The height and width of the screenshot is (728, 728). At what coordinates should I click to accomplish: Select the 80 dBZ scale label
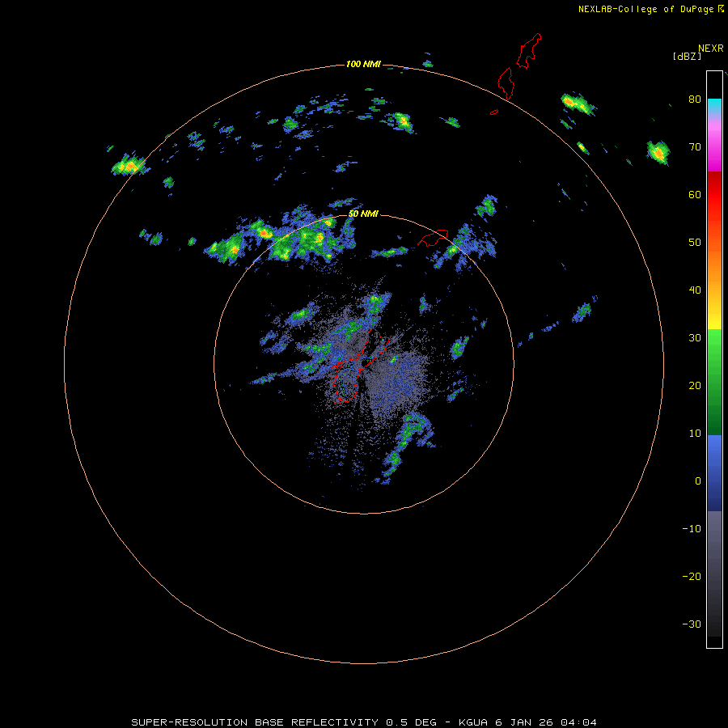[695, 99]
